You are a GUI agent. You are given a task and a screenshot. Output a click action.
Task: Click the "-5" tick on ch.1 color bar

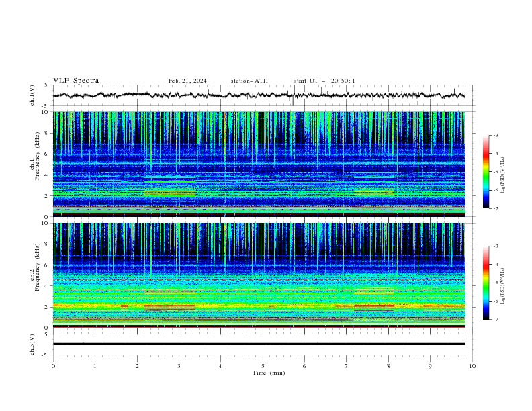tap(496, 172)
